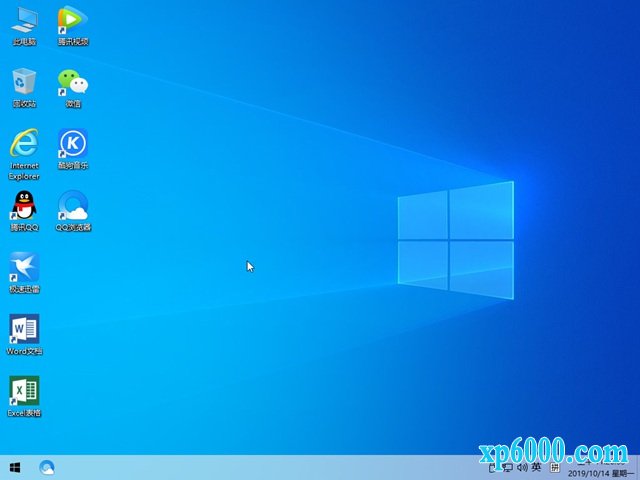Open the Windows Start menu button

click(15, 467)
